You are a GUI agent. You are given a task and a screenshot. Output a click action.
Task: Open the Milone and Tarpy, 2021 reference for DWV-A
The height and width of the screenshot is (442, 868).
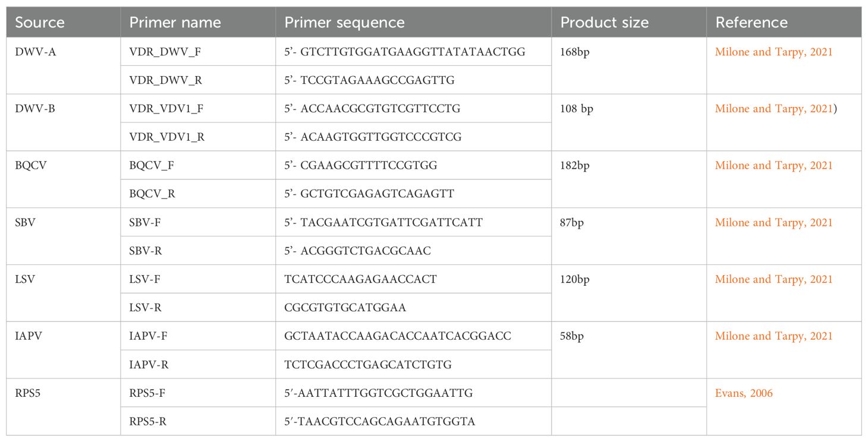pos(773,52)
